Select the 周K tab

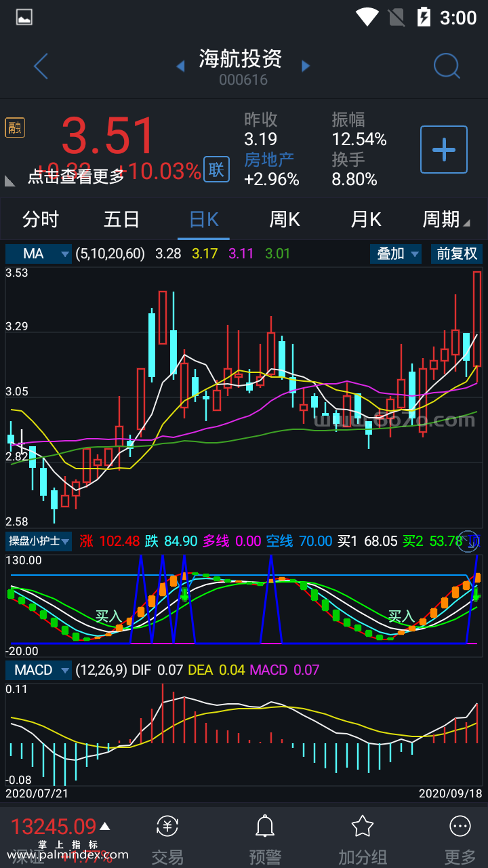coord(285,219)
